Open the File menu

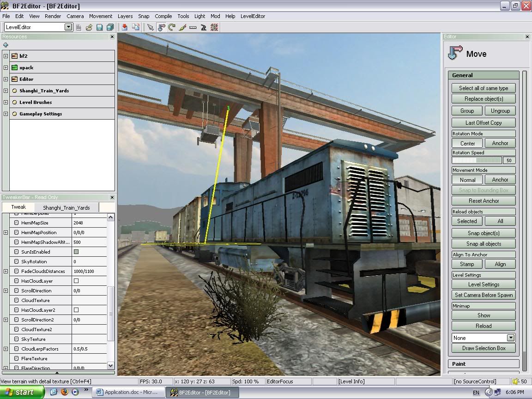click(6, 16)
